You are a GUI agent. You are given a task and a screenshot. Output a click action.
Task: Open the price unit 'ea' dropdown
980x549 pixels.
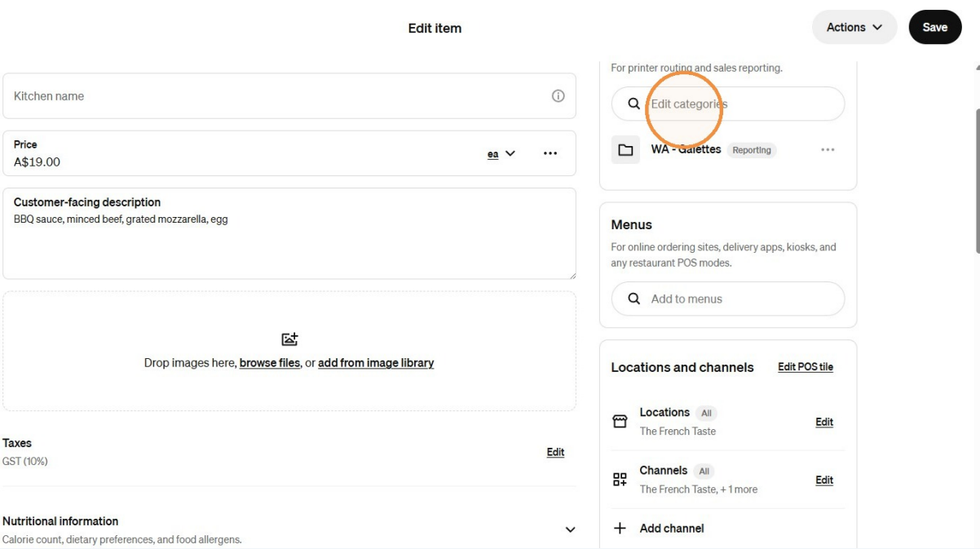point(501,153)
